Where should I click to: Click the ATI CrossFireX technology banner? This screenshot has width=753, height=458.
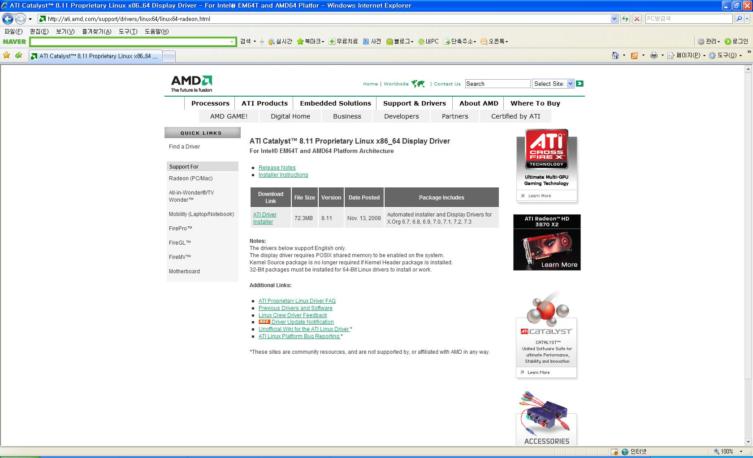pyautogui.click(x=547, y=165)
